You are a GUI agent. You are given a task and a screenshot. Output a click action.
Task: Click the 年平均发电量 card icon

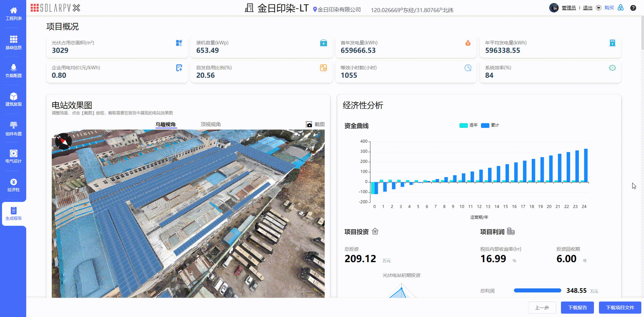[612, 43]
